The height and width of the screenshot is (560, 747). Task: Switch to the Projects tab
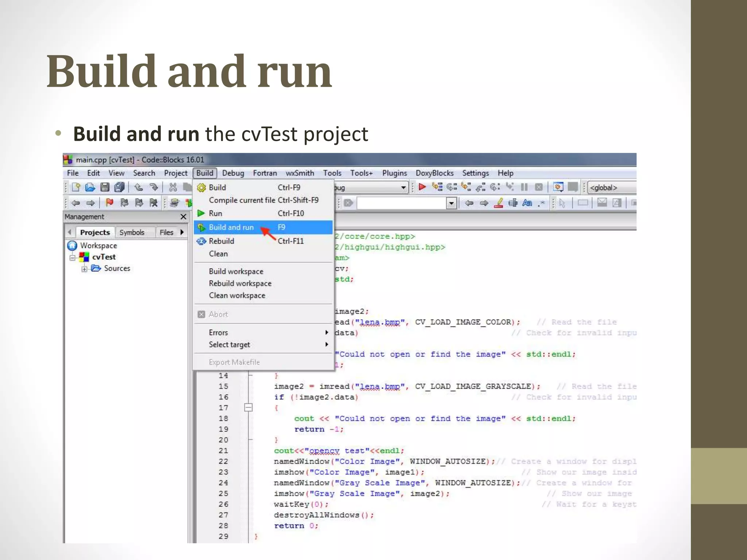pos(95,232)
